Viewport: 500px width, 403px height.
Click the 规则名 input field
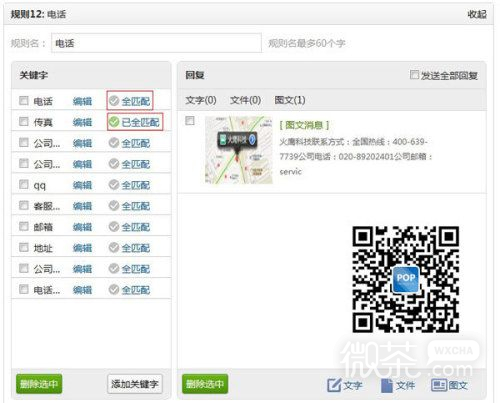pyautogui.click(x=156, y=43)
